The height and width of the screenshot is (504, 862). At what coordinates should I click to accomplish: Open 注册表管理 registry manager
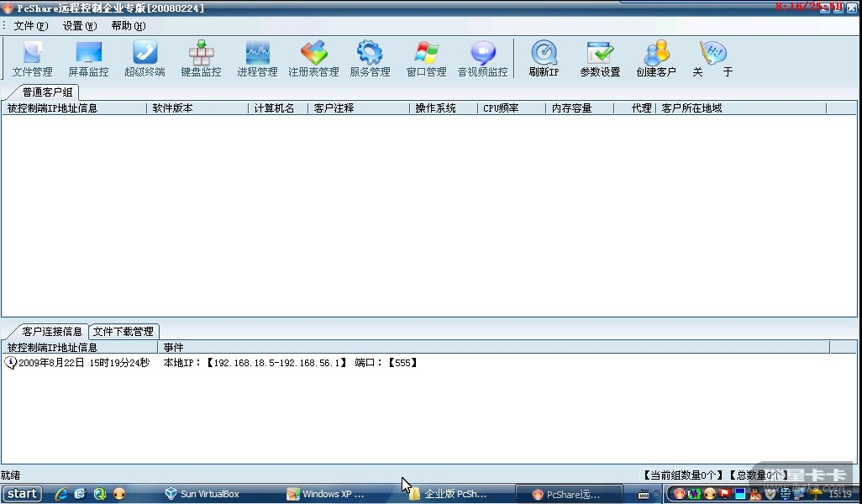[313, 59]
